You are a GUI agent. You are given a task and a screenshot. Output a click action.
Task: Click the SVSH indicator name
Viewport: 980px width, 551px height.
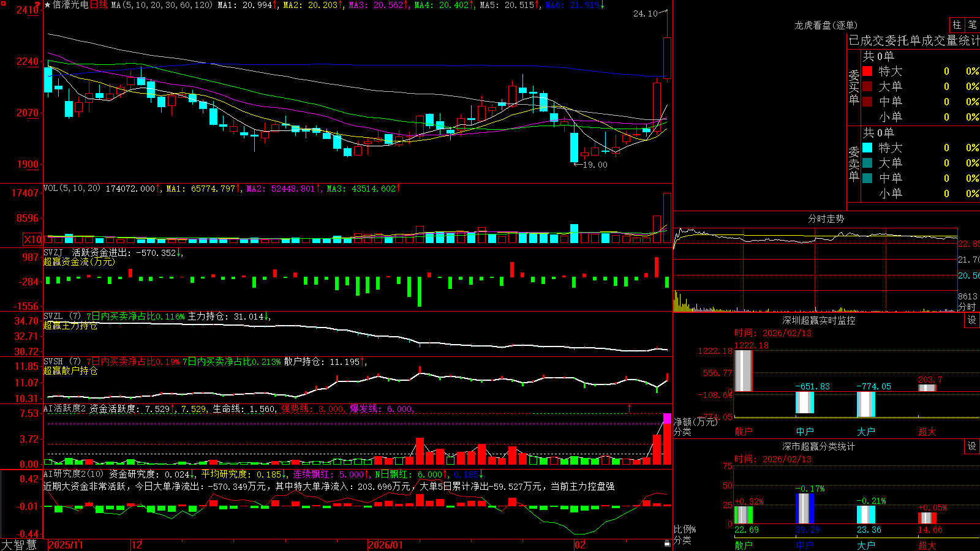coord(53,361)
